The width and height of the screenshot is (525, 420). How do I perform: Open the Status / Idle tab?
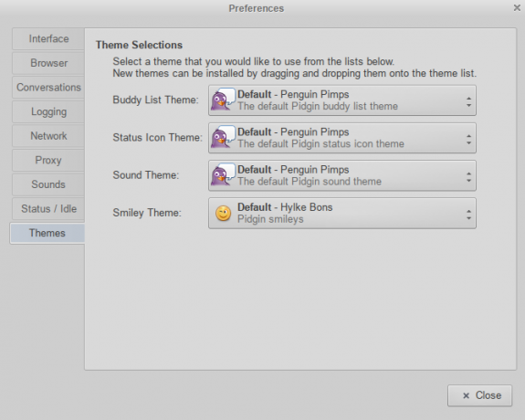pos(48,209)
